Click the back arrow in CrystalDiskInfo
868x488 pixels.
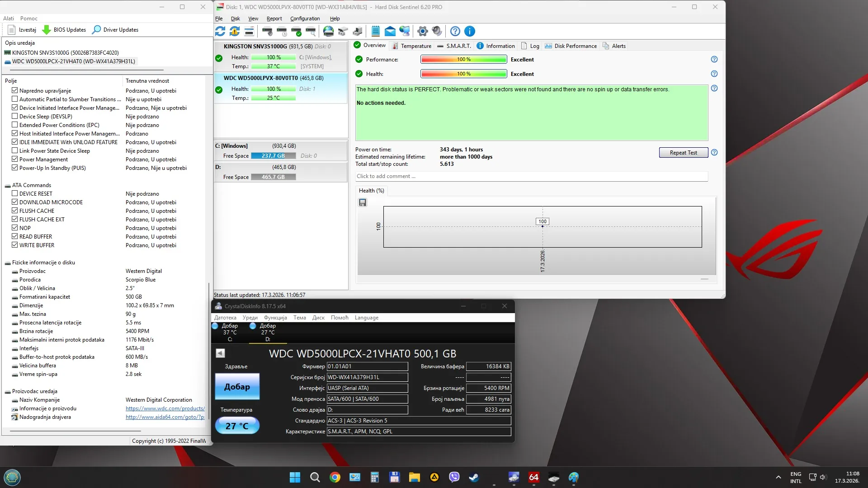(220, 353)
